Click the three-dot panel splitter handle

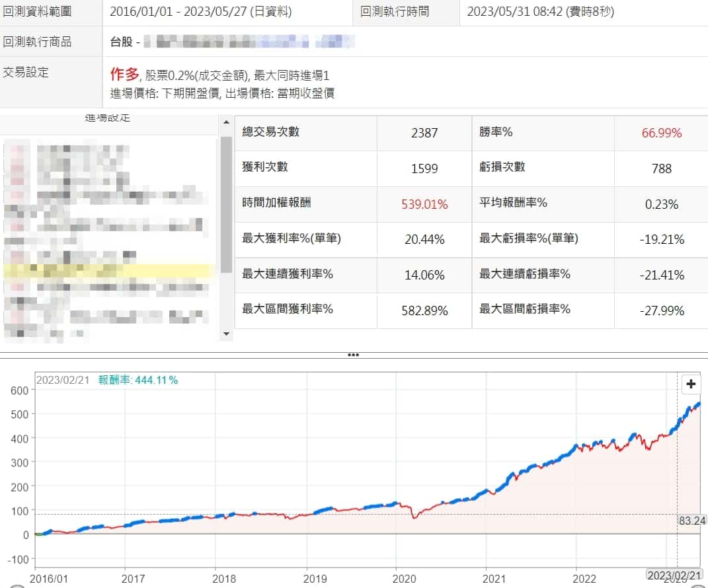354,355
